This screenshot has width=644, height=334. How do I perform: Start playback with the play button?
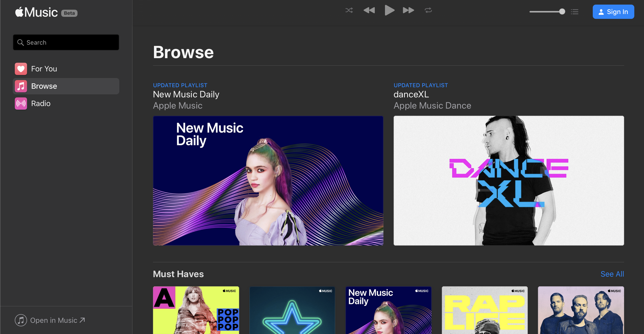(389, 10)
